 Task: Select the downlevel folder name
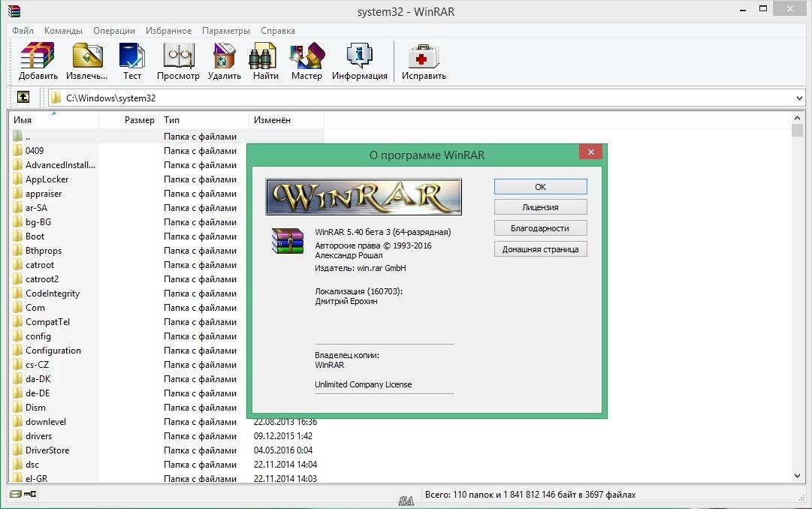46,421
